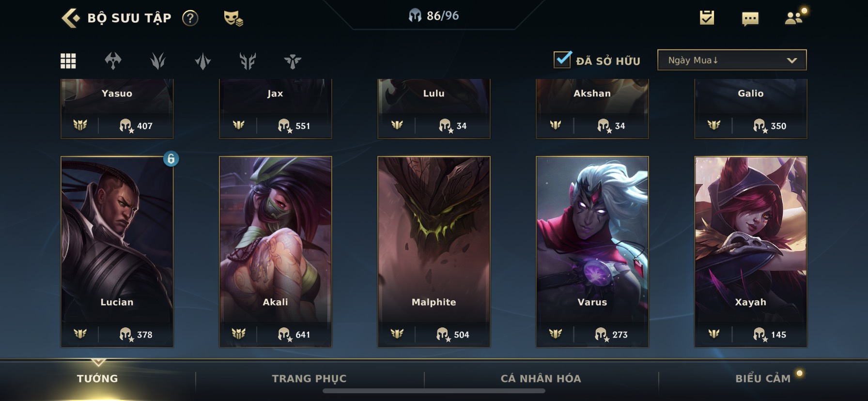Open the help question mark icon

click(x=190, y=18)
